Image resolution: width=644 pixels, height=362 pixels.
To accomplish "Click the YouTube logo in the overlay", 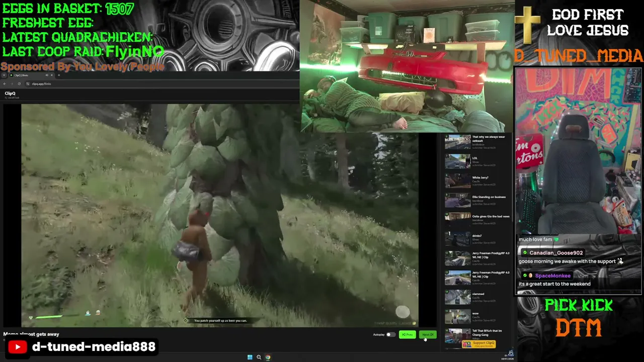I will (18, 347).
